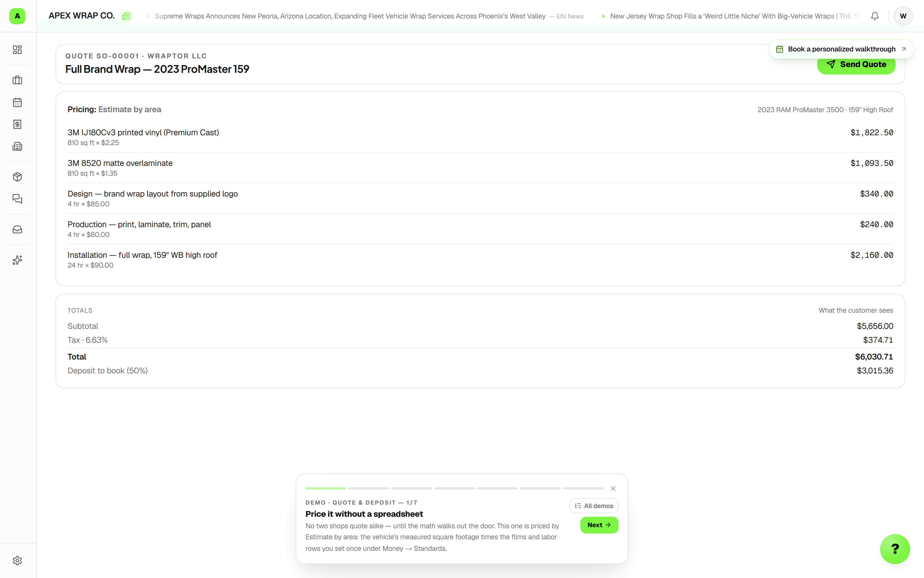Click the Subtotal value $5,656.00
The height and width of the screenshot is (578, 924).
[875, 326]
